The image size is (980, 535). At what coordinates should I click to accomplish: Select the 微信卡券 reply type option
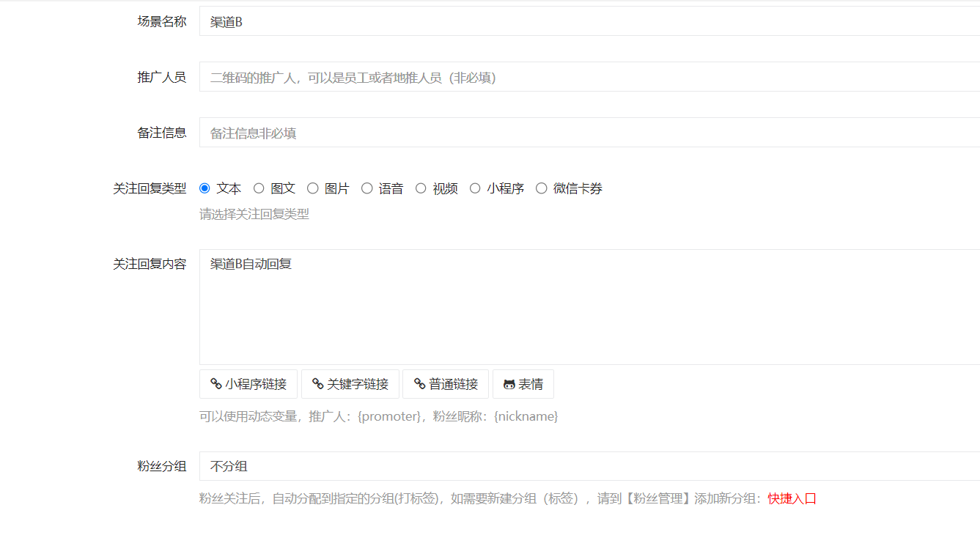(541, 188)
